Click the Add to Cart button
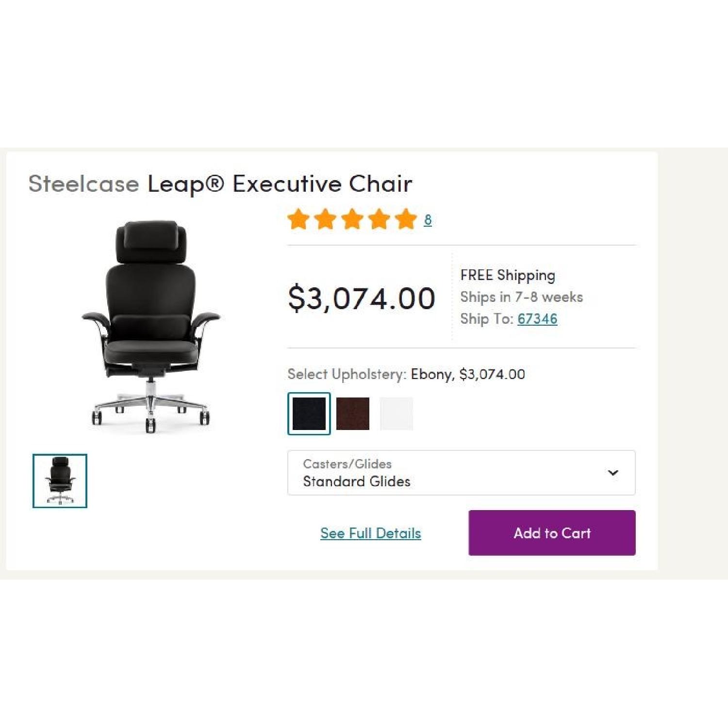The width and height of the screenshot is (728, 728). pos(551,532)
